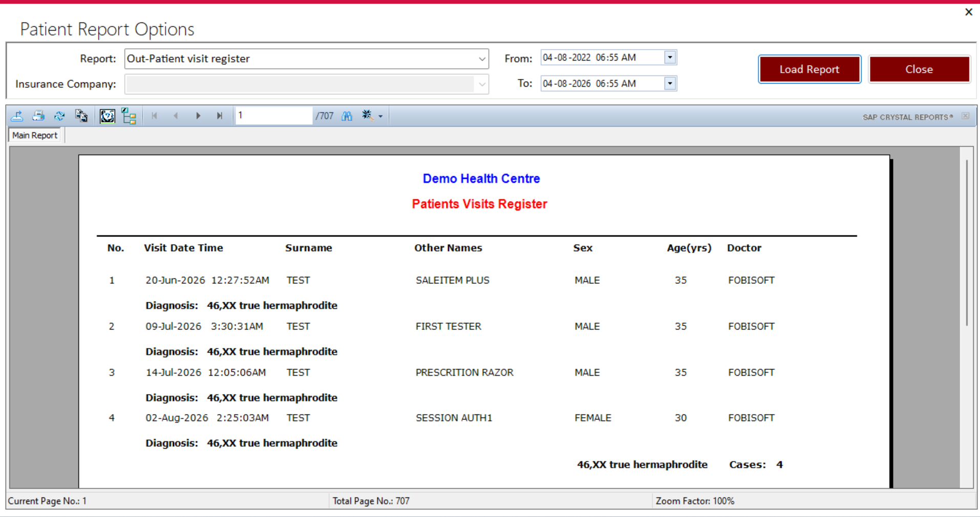This screenshot has width=980, height=517.
Task: Toggle the group tree icon
Action: pyautogui.click(x=129, y=116)
